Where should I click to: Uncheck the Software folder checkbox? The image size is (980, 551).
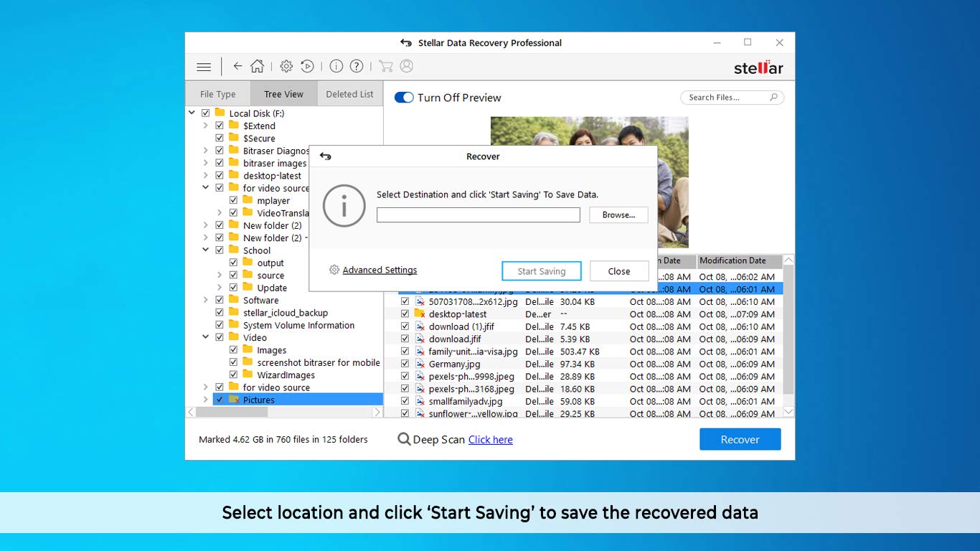[220, 301]
